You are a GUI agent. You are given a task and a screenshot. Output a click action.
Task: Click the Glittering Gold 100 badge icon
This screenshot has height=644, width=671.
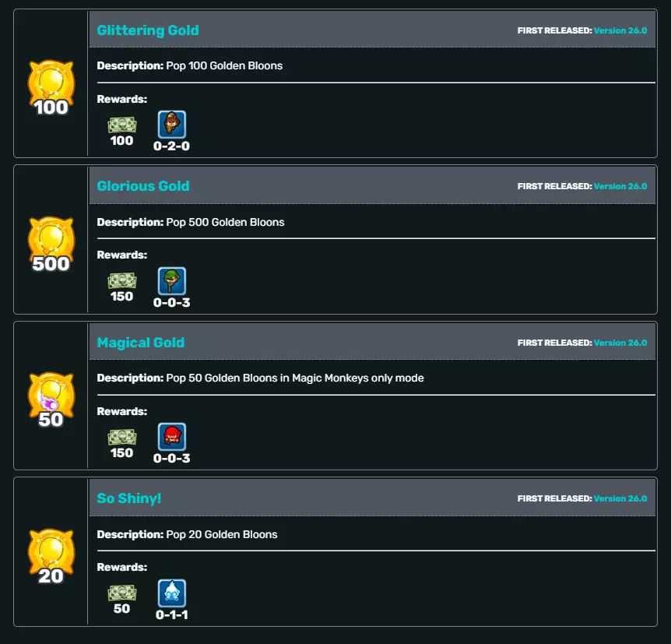51,87
